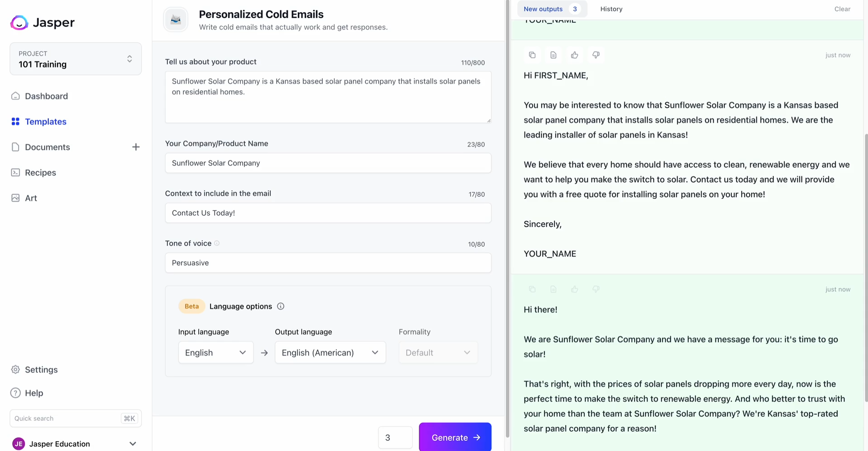Click the plus icon to add new document

(x=135, y=147)
